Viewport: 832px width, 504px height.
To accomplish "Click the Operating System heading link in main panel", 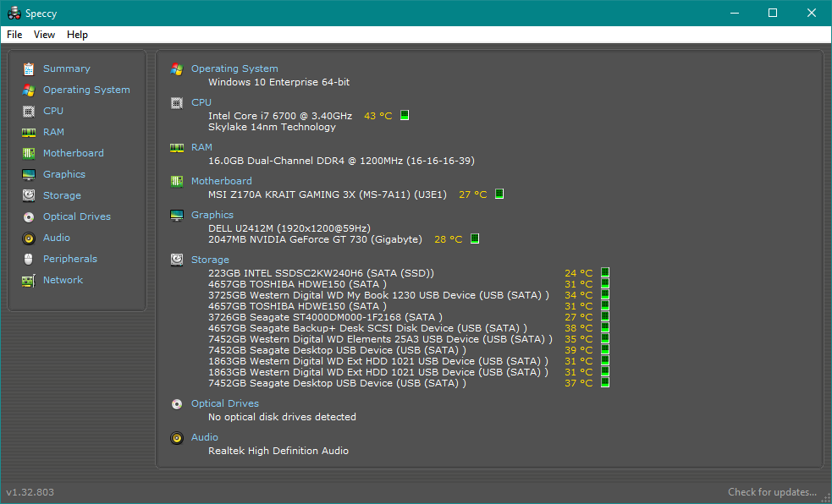I will (x=234, y=68).
